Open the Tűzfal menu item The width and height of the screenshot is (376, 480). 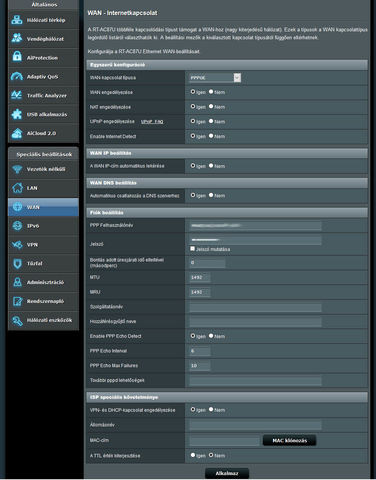pos(43,263)
